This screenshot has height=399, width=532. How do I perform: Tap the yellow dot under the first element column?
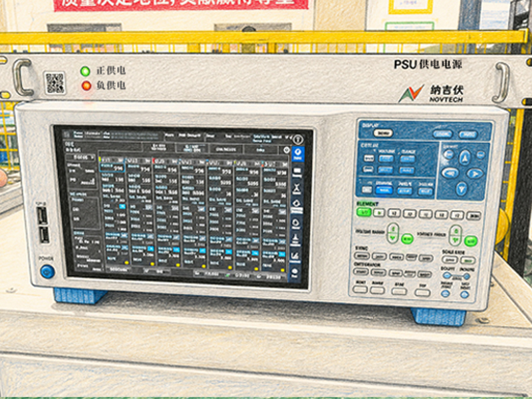click(126, 262)
